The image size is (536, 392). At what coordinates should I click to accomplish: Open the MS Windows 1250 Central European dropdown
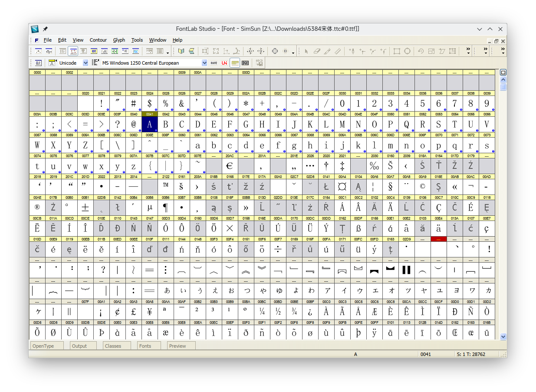[x=204, y=63]
